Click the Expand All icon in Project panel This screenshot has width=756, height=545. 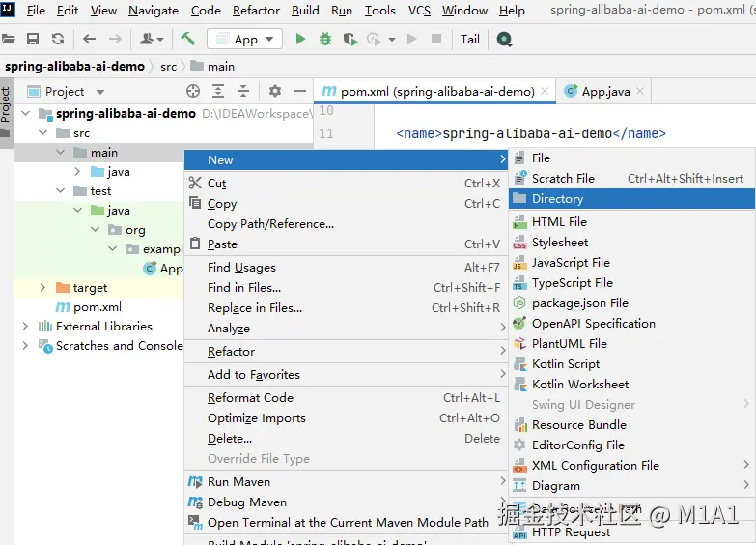point(218,91)
